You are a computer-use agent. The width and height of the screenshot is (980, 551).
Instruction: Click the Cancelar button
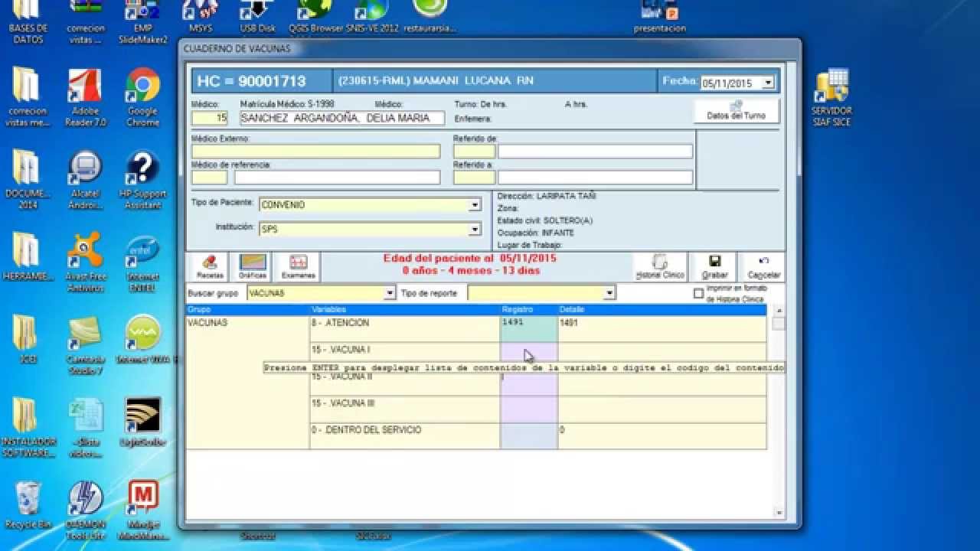pos(763,267)
